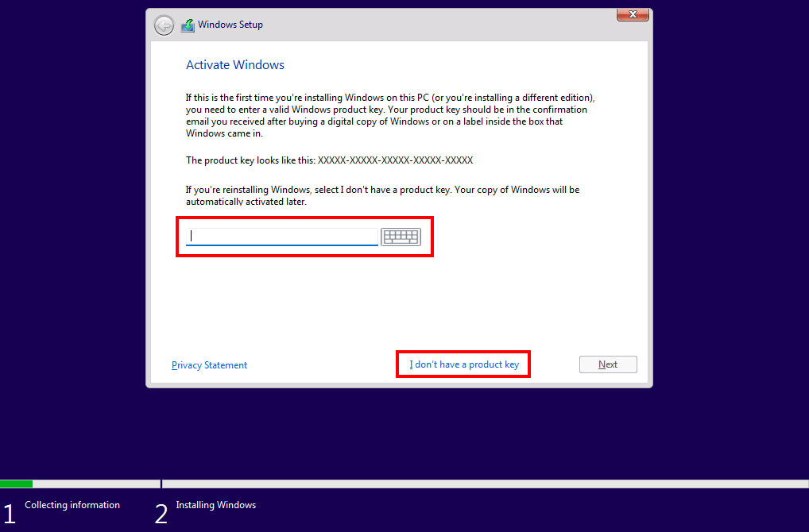Open the on-screen keyboard icon
The height and width of the screenshot is (532, 809).
pos(401,237)
